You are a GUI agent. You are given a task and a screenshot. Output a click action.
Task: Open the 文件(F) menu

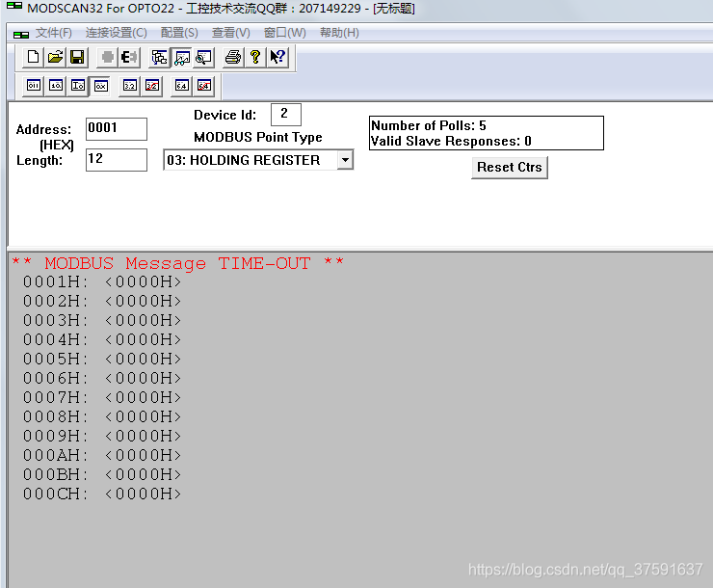pos(54,33)
